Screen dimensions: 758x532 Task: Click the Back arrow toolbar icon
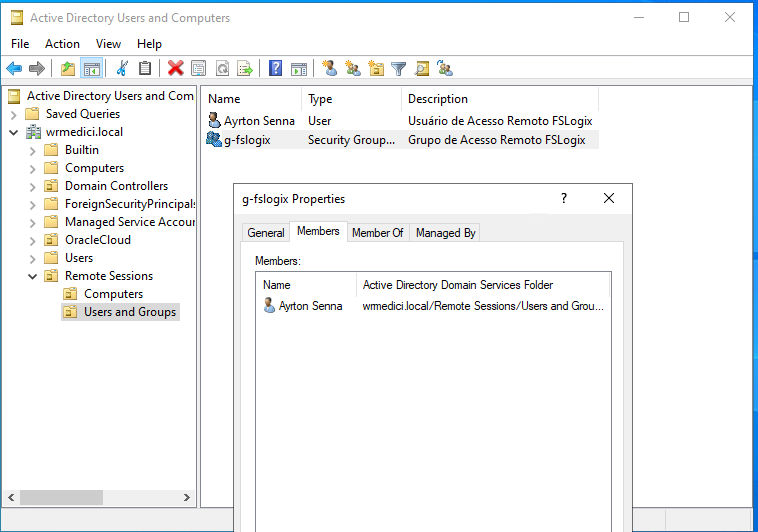[x=14, y=69]
